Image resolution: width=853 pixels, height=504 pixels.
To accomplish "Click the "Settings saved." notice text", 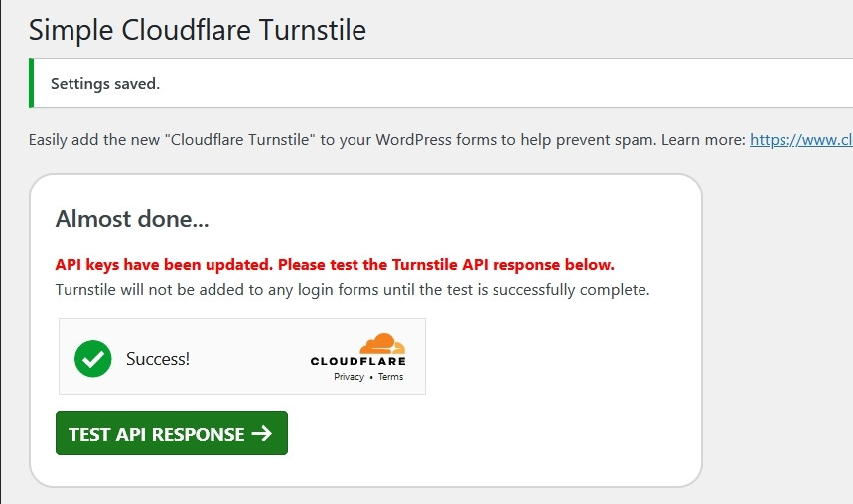I will coord(105,83).
